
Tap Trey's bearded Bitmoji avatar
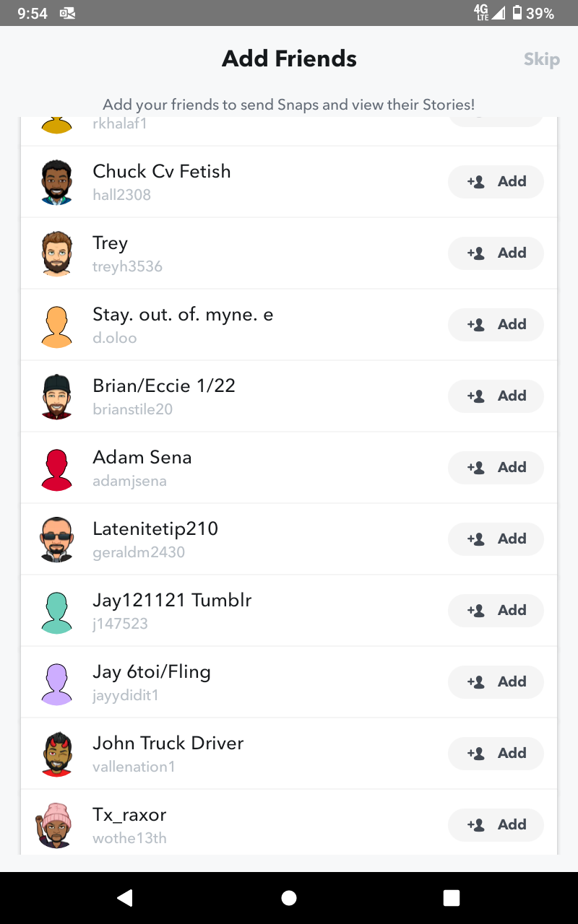point(56,253)
